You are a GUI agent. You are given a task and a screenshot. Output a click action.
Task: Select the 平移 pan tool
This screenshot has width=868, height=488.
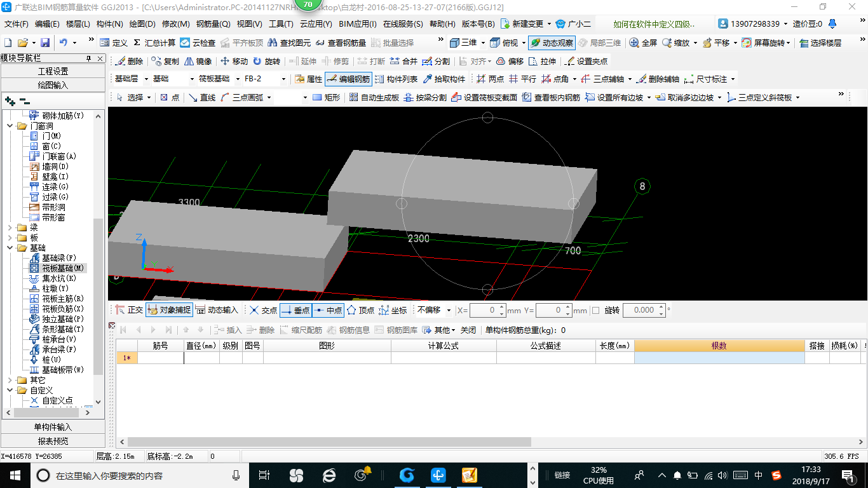pos(716,43)
